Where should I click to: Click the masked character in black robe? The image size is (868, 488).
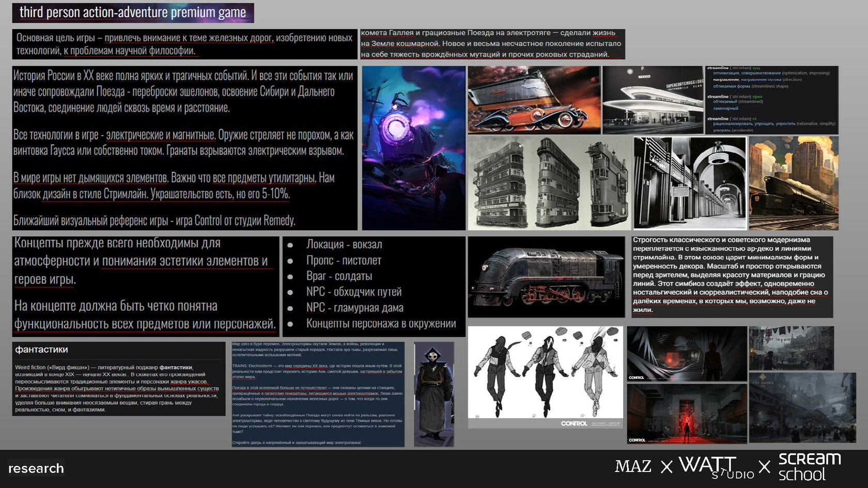coord(434,394)
